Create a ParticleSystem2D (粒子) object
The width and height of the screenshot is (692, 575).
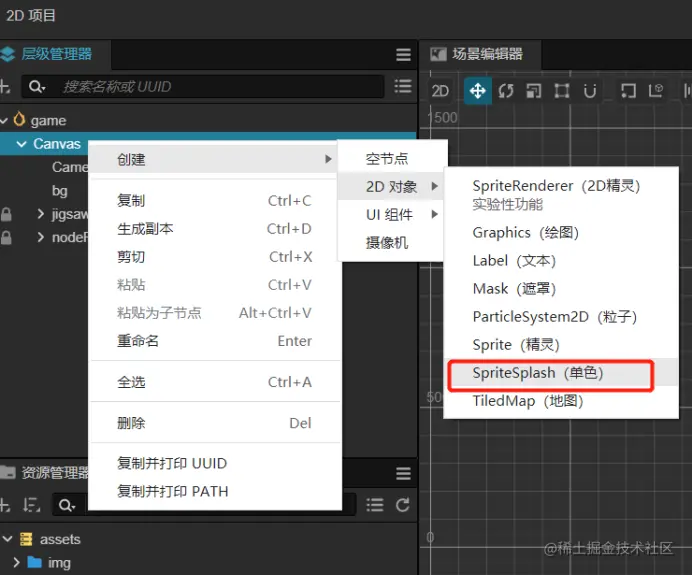coord(561,316)
